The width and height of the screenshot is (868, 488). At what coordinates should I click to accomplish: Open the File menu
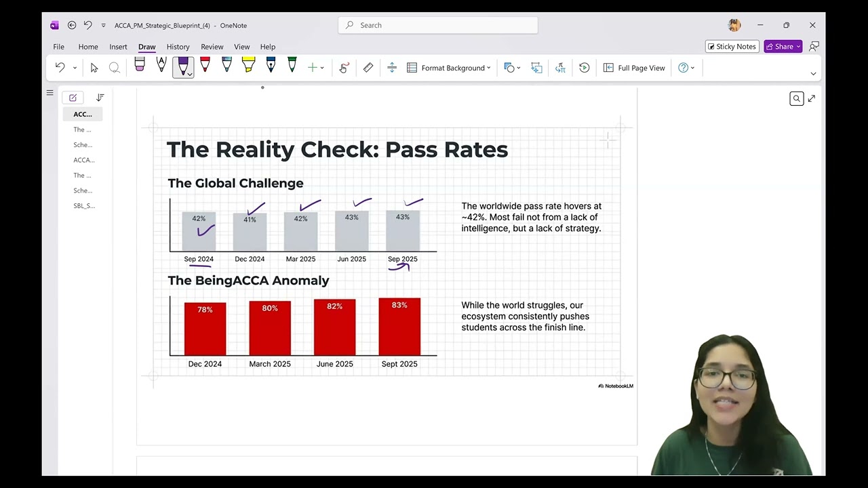pos(59,47)
